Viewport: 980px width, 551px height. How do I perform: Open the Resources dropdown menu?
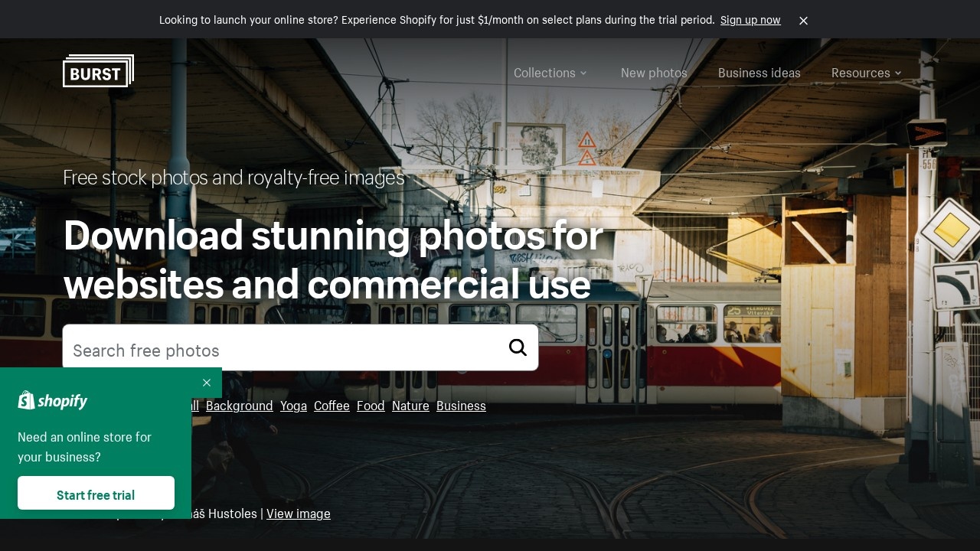coord(866,73)
